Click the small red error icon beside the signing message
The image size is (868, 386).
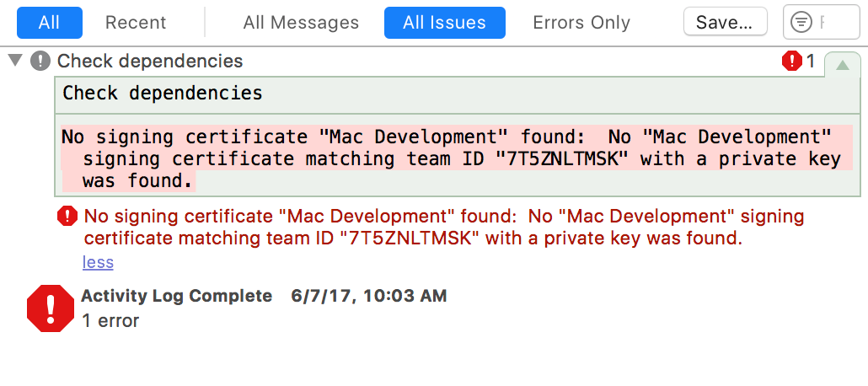(x=67, y=216)
